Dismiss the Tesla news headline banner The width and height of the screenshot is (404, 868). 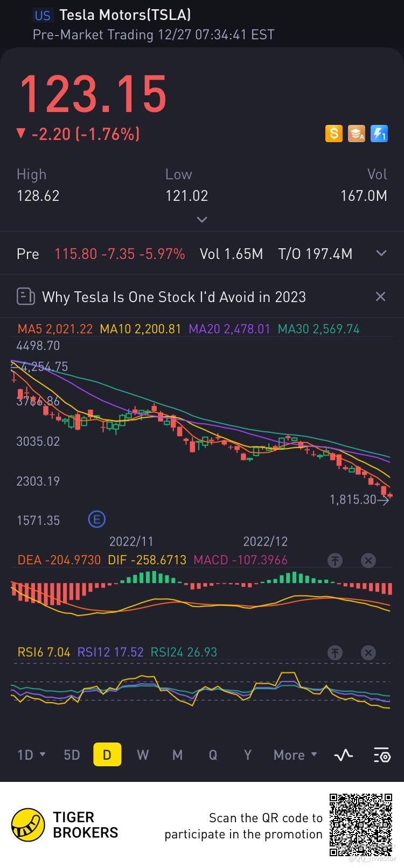(380, 297)
